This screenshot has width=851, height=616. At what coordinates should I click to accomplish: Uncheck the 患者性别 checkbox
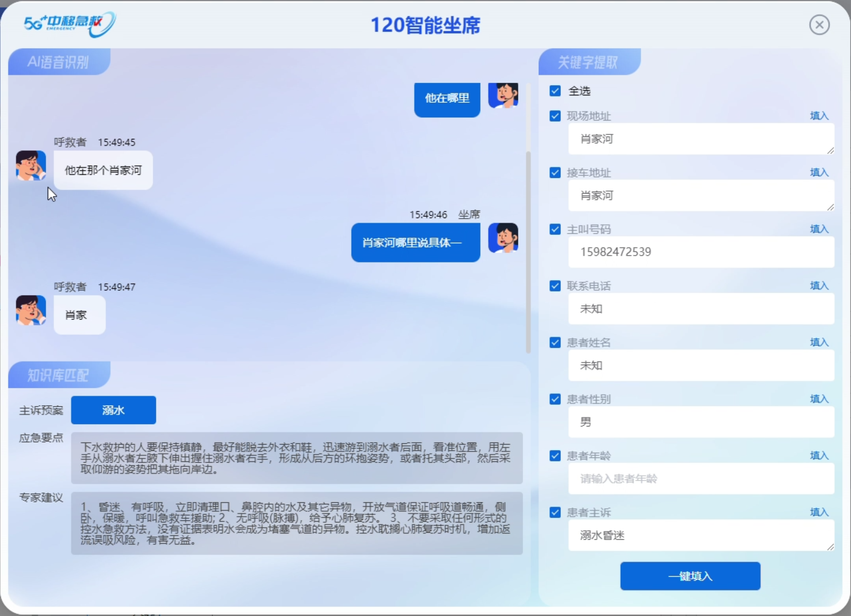point(555,399)
